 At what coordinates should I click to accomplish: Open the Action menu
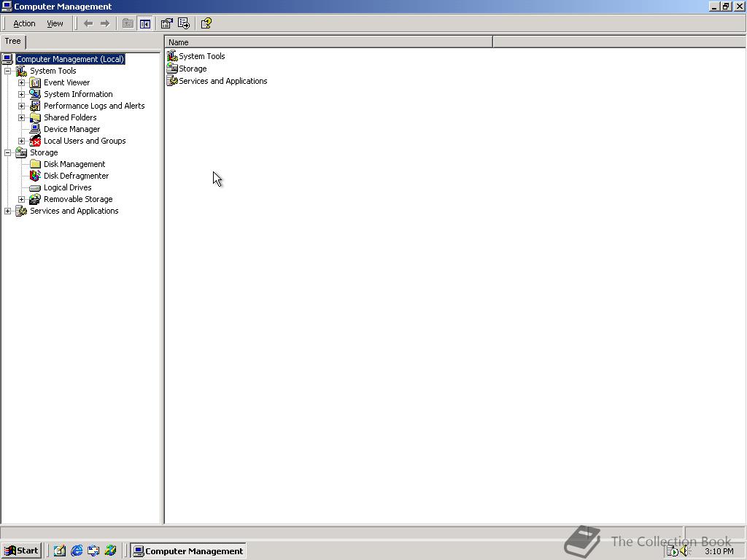[24, 23]
